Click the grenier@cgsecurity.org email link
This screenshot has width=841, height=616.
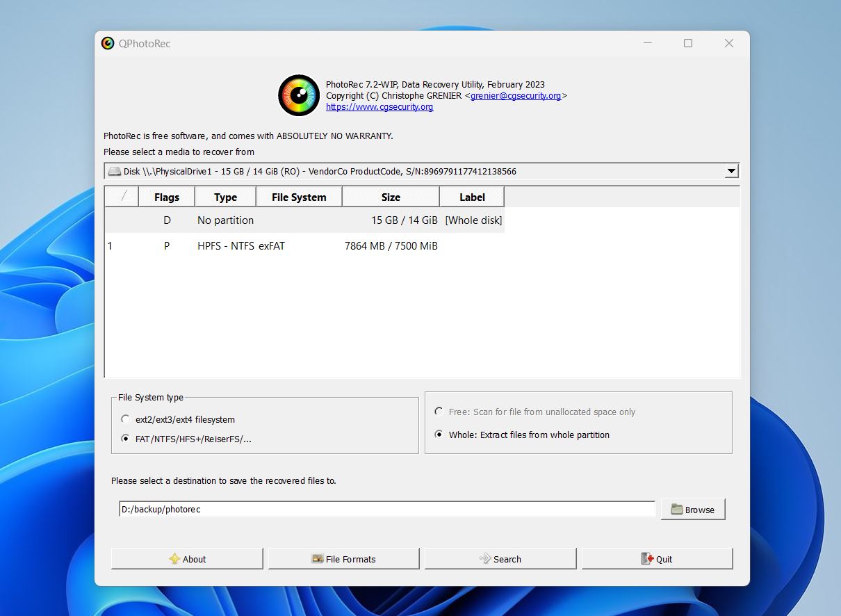[516, 96]
